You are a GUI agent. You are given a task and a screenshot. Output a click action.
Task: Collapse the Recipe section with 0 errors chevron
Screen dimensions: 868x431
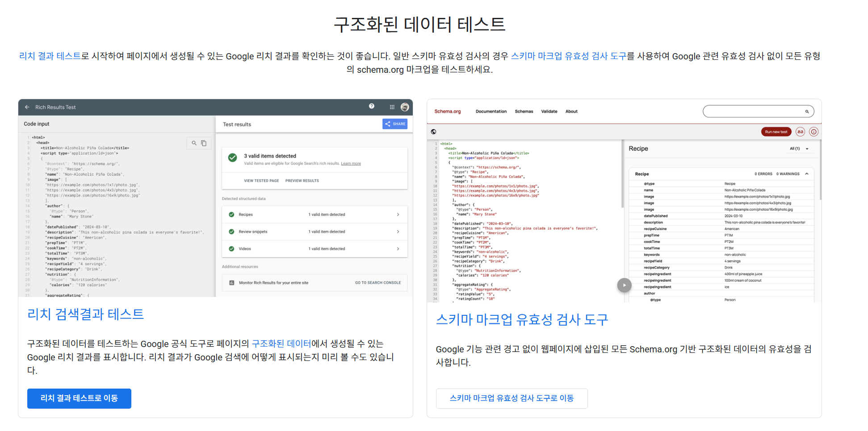[807, 174]
